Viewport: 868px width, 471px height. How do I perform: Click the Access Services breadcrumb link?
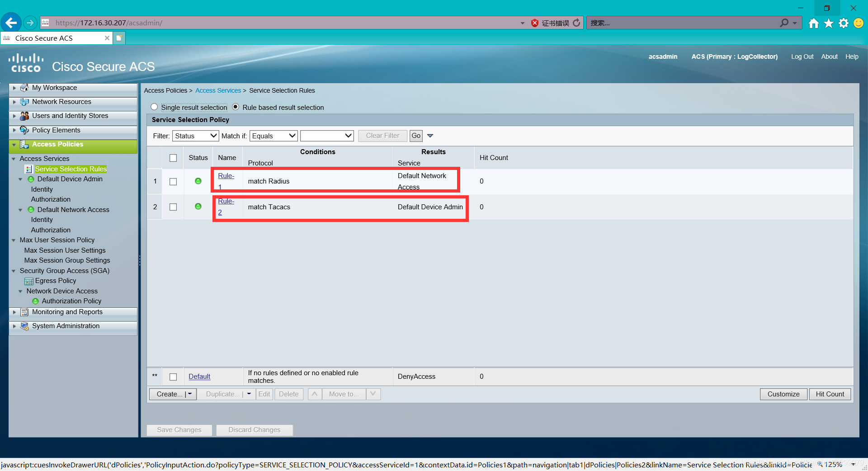pyautogui.click(x=218, y=90)
